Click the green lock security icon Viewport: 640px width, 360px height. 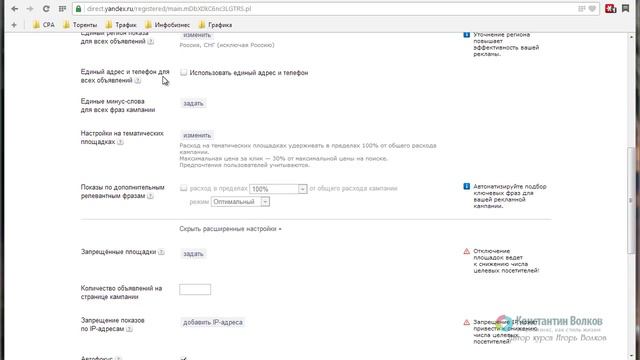point(79,9)
